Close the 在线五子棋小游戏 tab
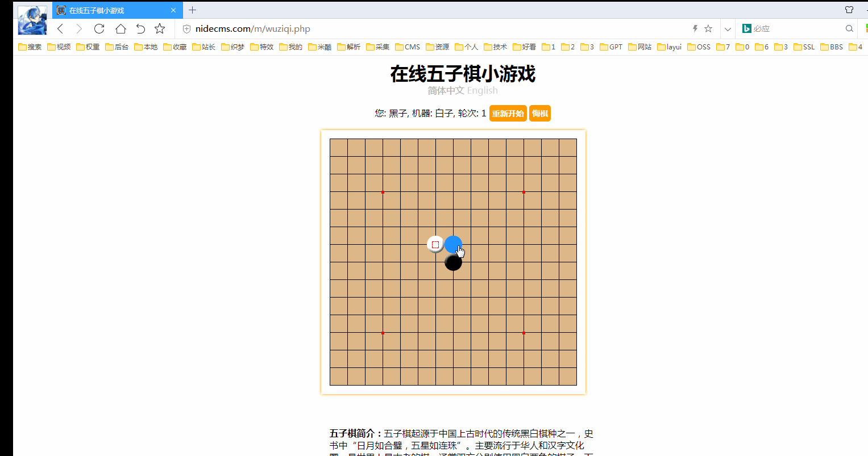The width and height of the screenshot is (868, 456). [x=173, y=10]
